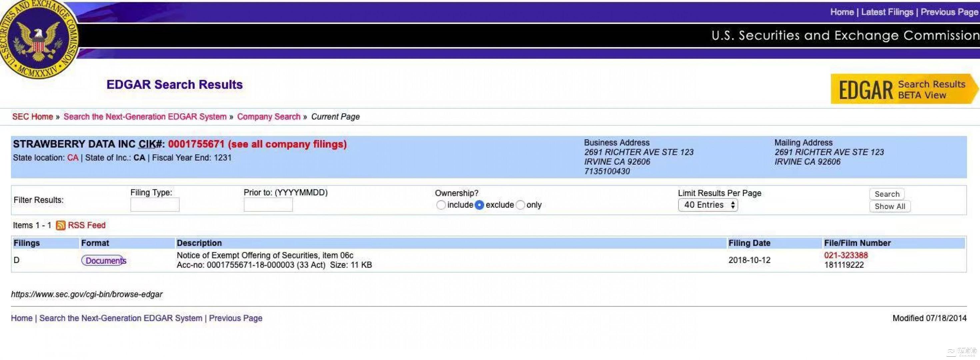This screenshot has height=360, width=980.
Task: Click the Format column header
Action: [95, 243]
